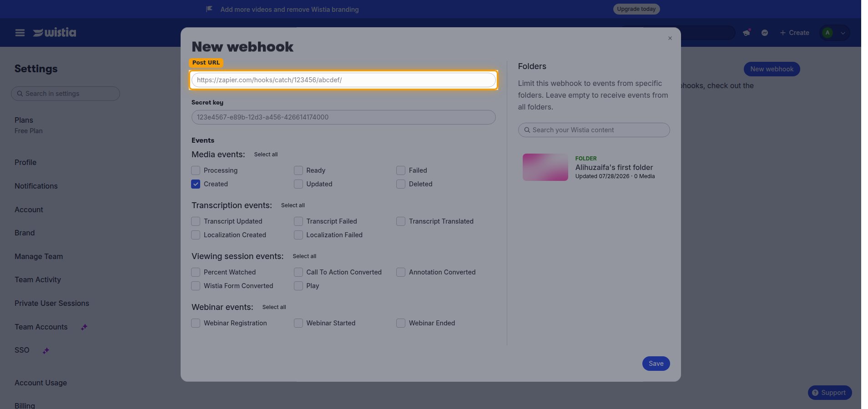Select all Transcription events
The height and width of the screenshot is (409, 868).
pyautogui.click(x=293, y=205)
